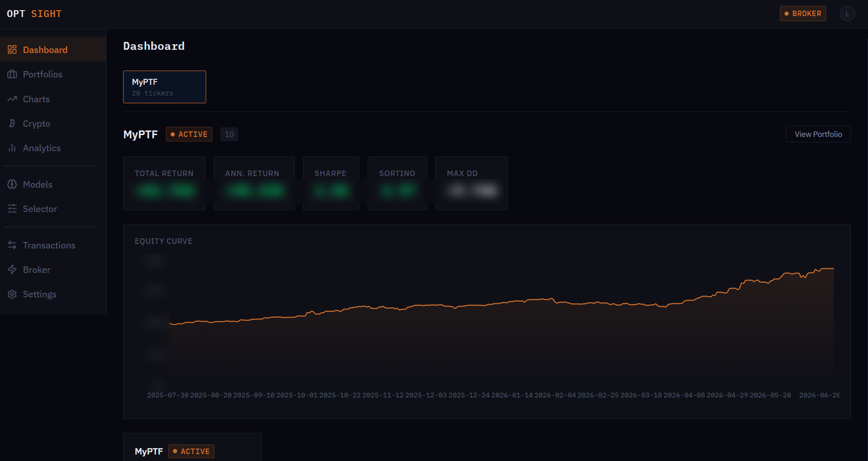Click the 2026-04-08 axis date label
Screen dimensions: 868x461
(684, 395)
